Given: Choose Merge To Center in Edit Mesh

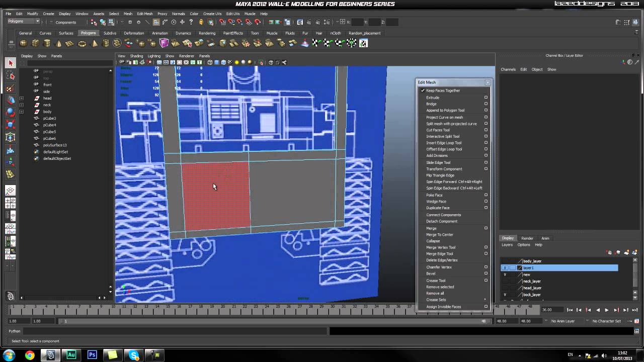Looking at the screenshot, I should 440,235.
